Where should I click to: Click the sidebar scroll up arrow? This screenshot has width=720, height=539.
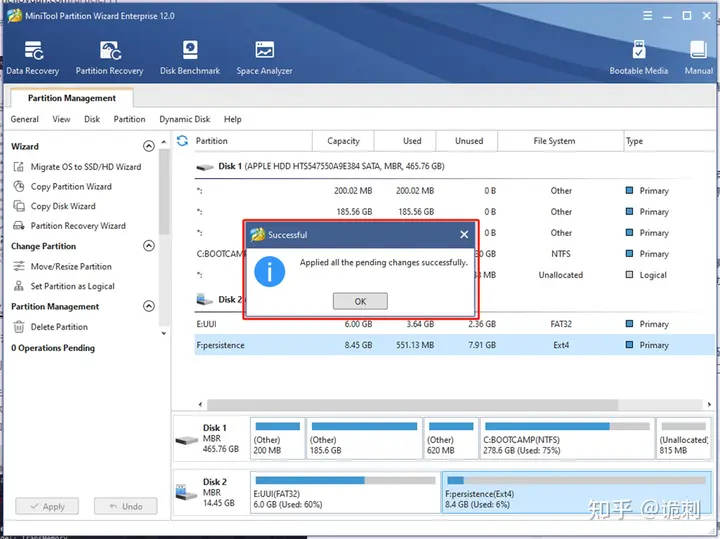click(x=164, y=142)
